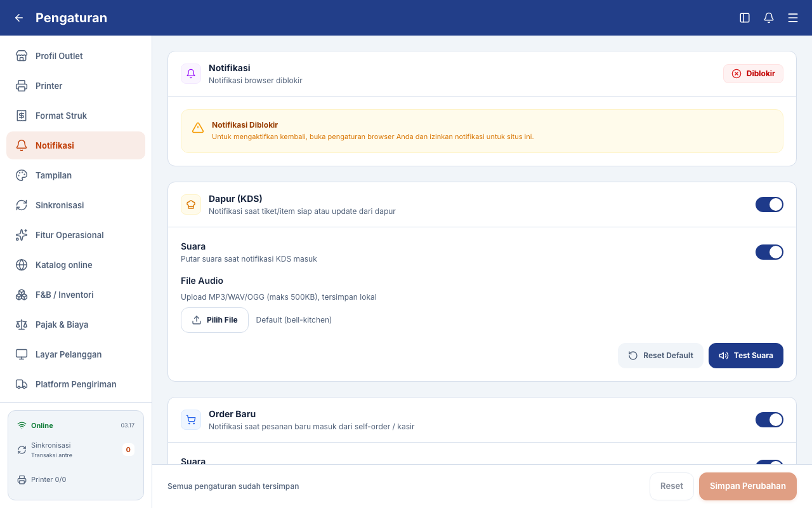Screen dimensions: 812x508
Task: Click the Order Baru cart icon
Action: pos(191,420)
